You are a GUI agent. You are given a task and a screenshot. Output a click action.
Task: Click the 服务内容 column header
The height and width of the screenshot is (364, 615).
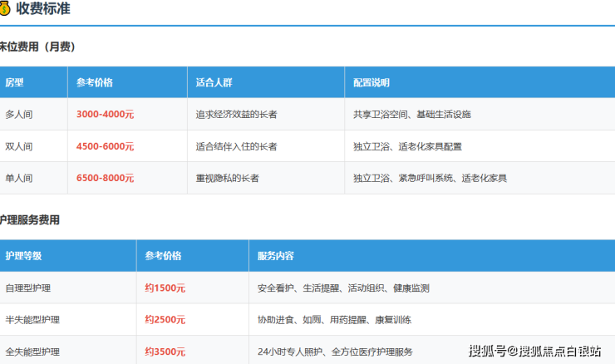275,256
